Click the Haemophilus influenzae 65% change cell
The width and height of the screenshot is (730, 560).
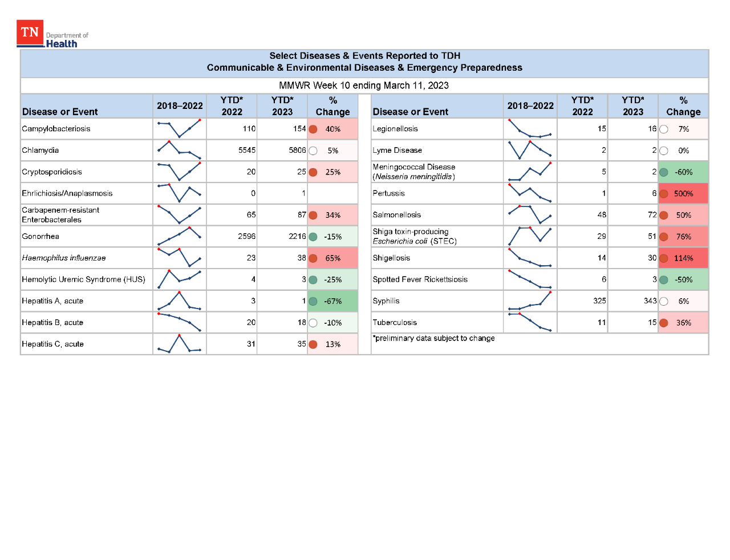[x=333, y=258]
